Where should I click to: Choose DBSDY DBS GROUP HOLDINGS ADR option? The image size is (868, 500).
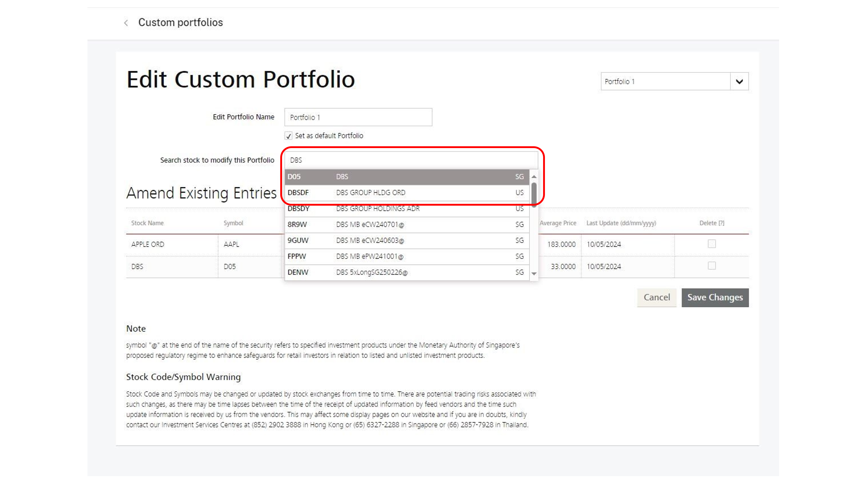[407, 209]
